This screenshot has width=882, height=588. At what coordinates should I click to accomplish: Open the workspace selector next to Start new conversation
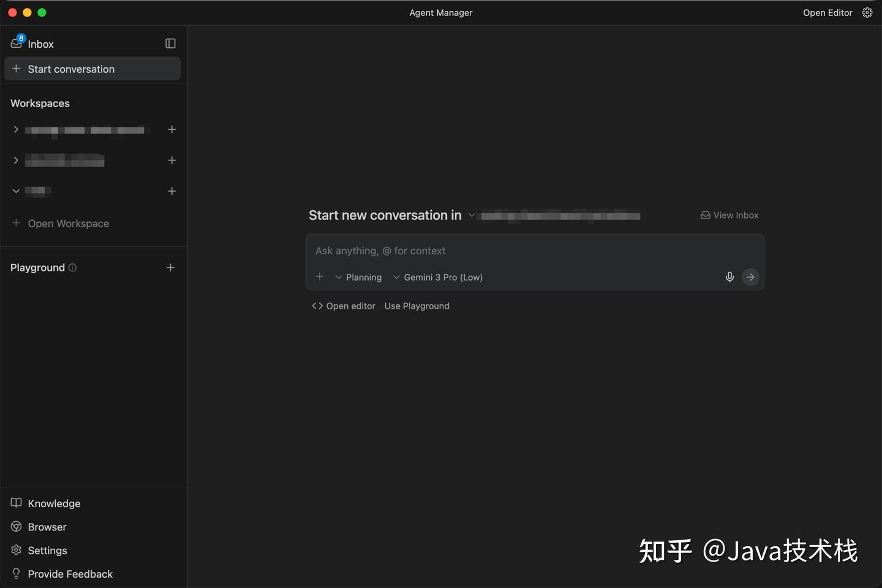point(472,215)
